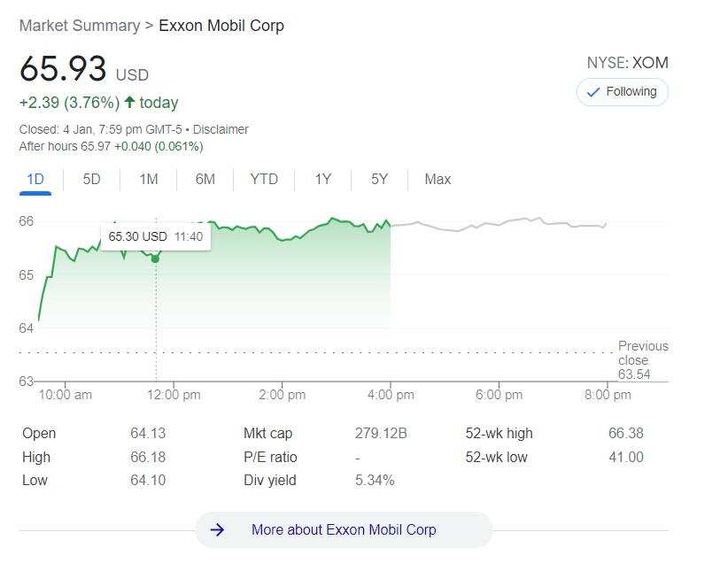Image resolution: width=728 pixels, height=563 pixels.
Task: Click the 4:00 pm axis label
Action: (x=391, y=395)
